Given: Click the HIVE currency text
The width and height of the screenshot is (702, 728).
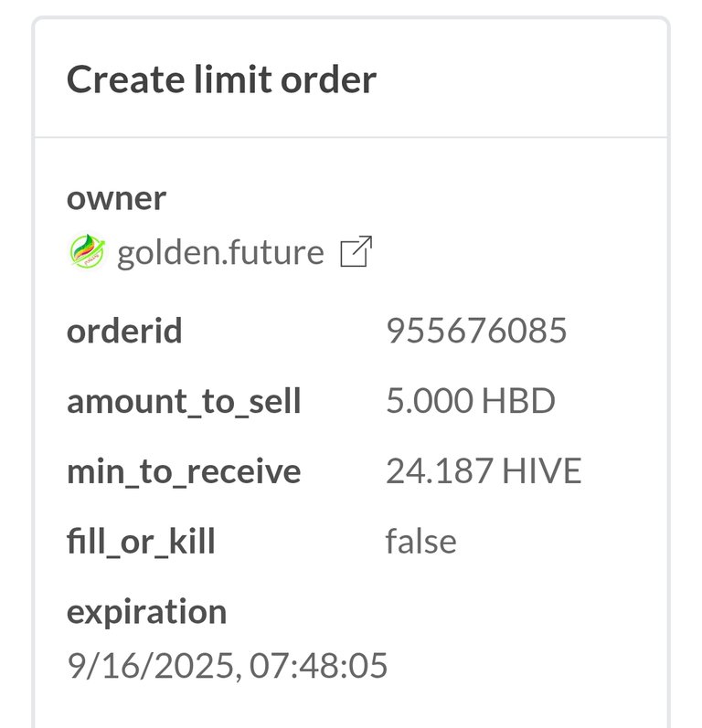Looking at the screenshot, I should click(542, 470).
